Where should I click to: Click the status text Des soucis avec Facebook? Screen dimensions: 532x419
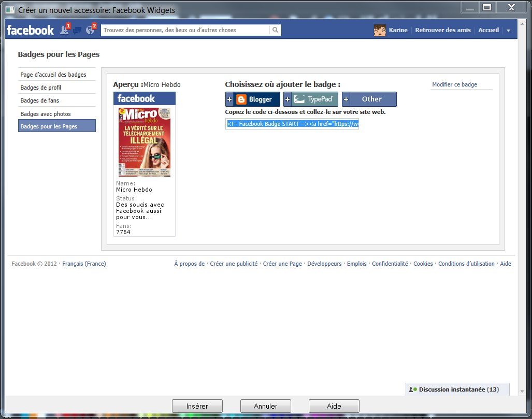point(140,211)
